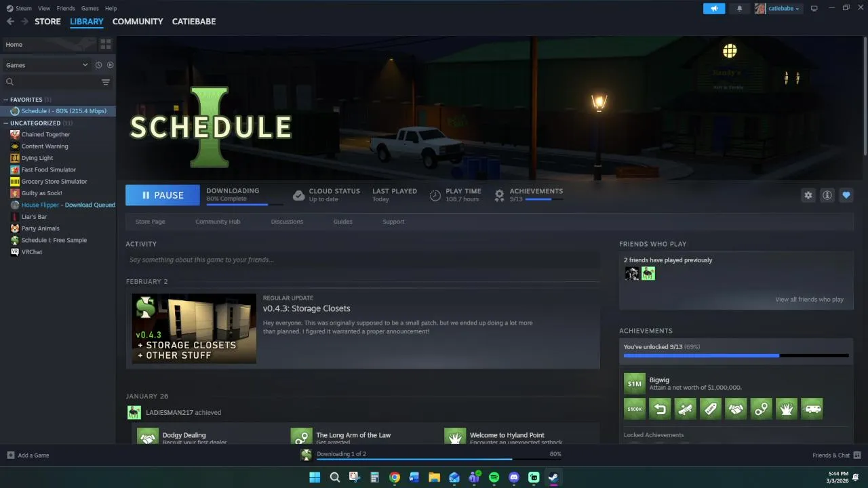Open the handcuffs achievement icon
Image resolution: width=868 pixels, height=488 pixels.
coord(761,409)
